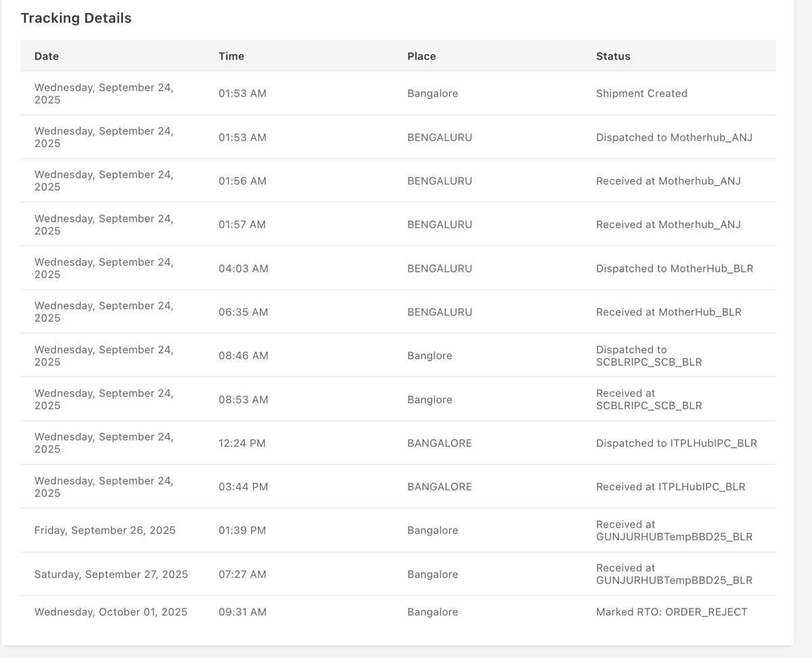Screen dimensions: 812x664
Task: Click the Banglore place in the 08:46 AM row
Action: 430,356
